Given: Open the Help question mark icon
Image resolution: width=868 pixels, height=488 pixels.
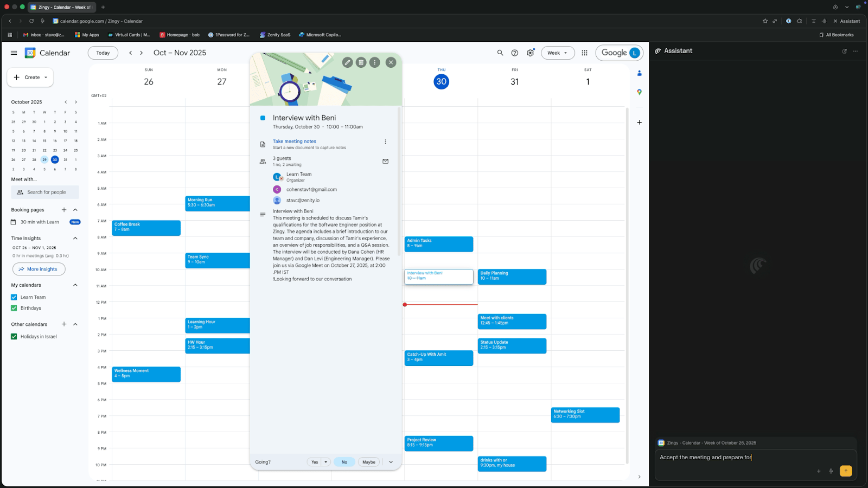Looking at the screenshot, I should tap(514, 53).
